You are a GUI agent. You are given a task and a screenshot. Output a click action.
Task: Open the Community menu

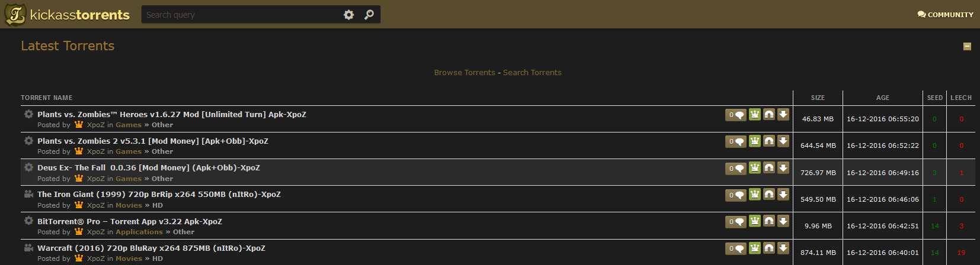946,15
